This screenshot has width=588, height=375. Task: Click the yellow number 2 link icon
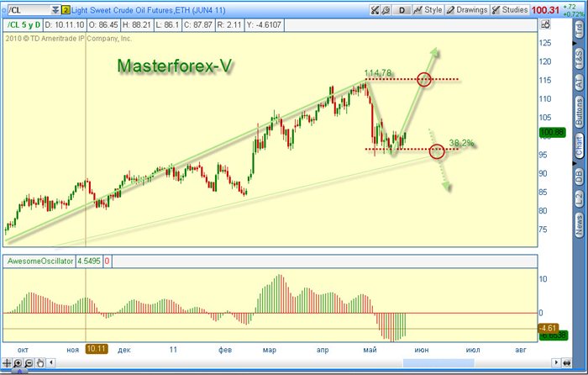[x=66, y=10]
